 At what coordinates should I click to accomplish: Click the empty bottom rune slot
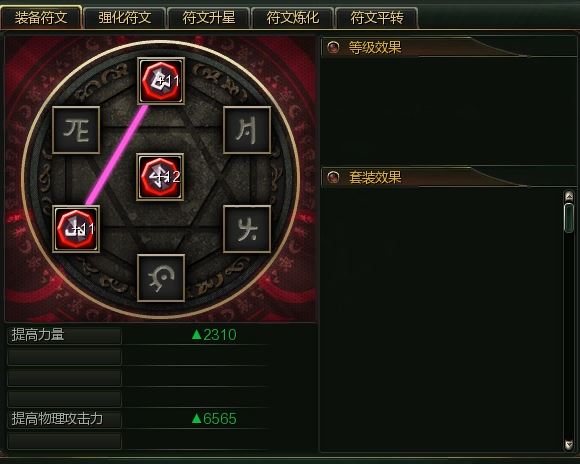pyautogui.click(x=161, y=278)
